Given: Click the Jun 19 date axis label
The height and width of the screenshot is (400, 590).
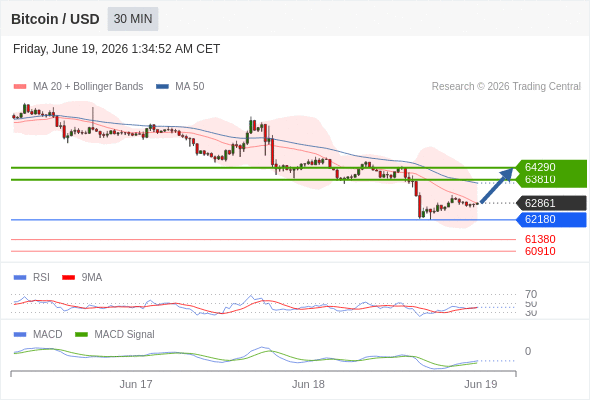Looking at the screenshot, I should coord(481,384).
